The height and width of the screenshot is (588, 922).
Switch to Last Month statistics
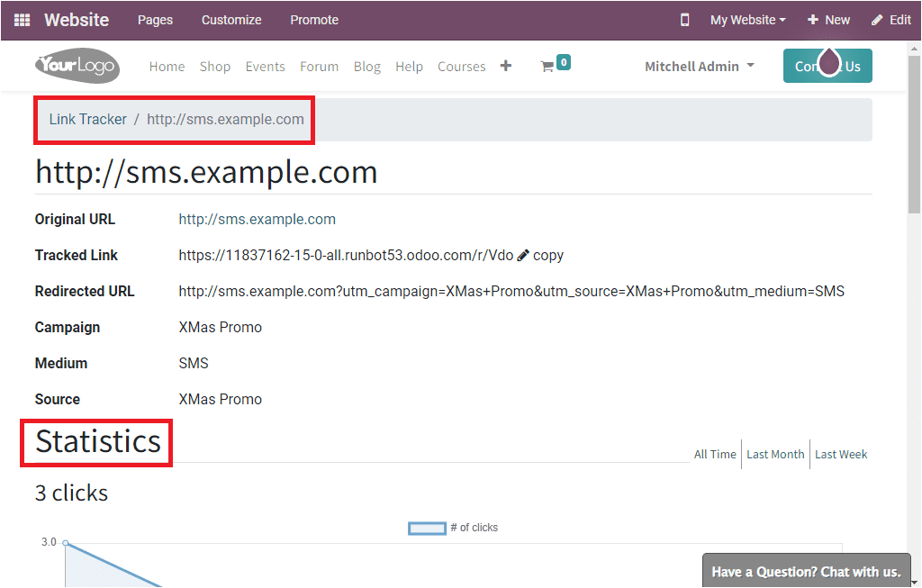point(774,454)
